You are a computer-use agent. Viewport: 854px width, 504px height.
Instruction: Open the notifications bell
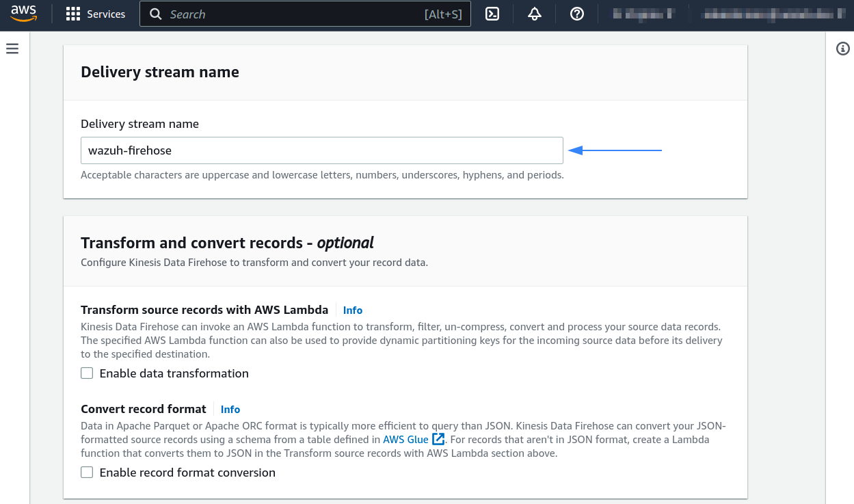(535, 14)
